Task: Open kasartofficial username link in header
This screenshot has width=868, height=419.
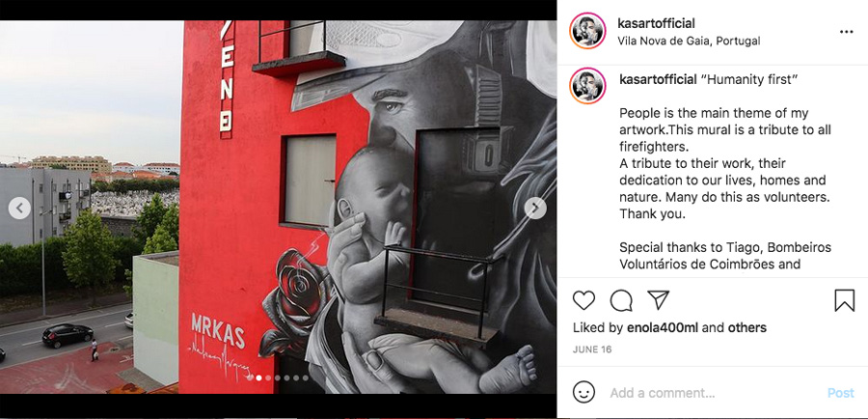Action: [x=656, y=24]
